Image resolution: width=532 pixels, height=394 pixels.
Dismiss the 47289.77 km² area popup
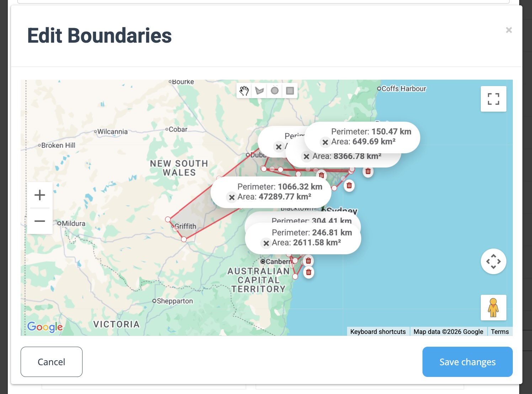tap(232, 197)
